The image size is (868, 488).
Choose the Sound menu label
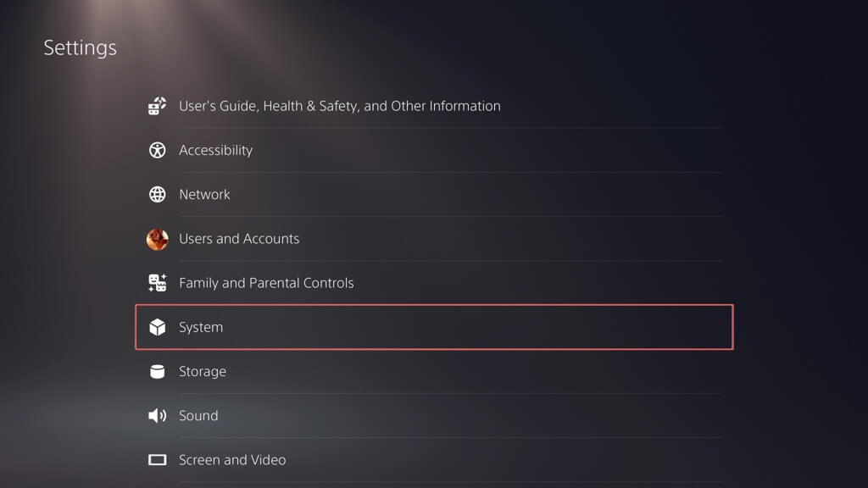tap(198, 415)
